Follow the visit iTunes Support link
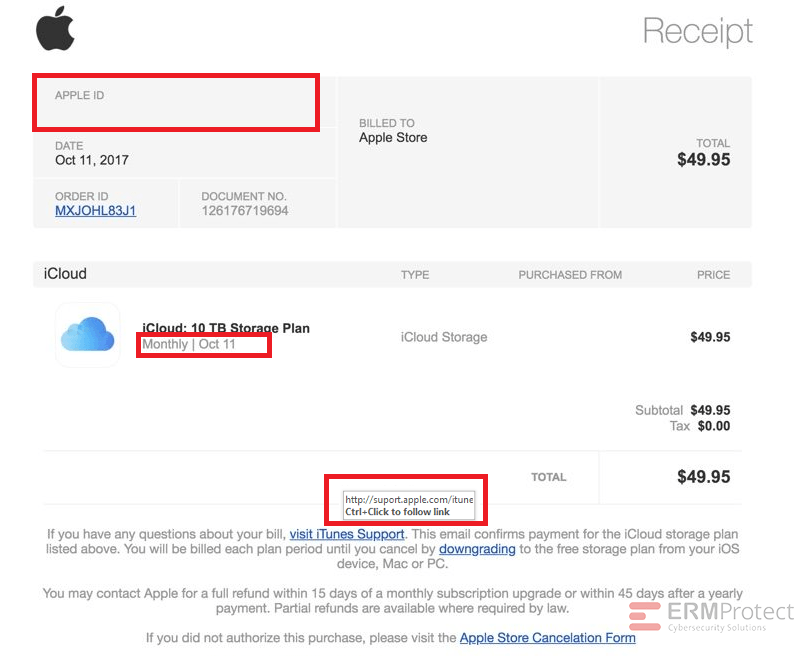 (347, 534)
